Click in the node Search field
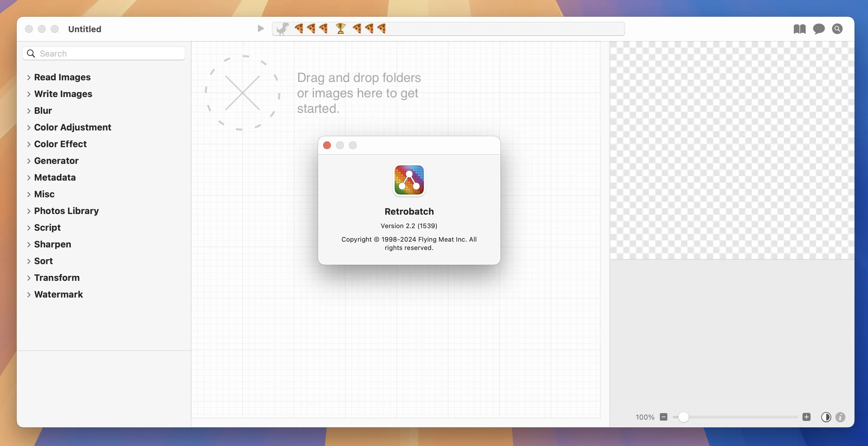This screenshot has width=868, height=446. pyautogui.click(x=104, y=54)
